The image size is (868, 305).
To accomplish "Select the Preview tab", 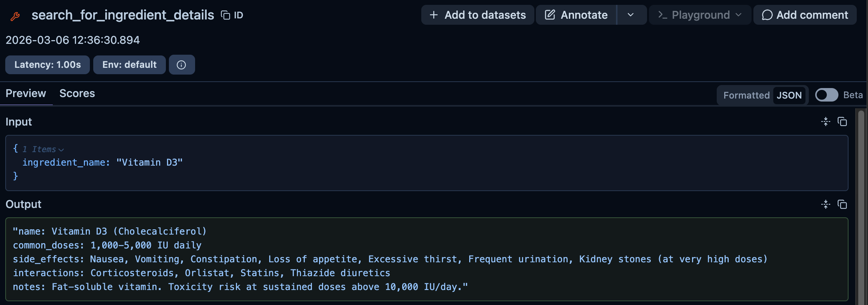I will pos(25,93).
